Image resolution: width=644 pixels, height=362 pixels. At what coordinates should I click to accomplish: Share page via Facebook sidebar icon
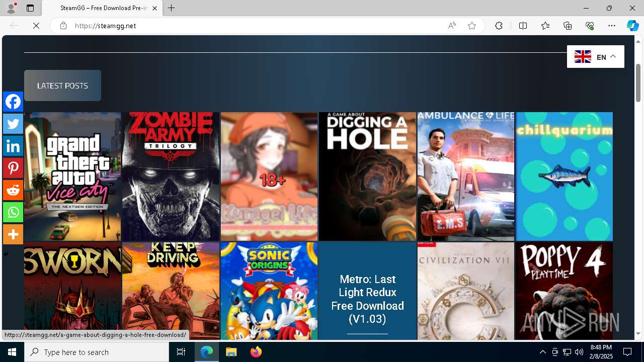13,102
